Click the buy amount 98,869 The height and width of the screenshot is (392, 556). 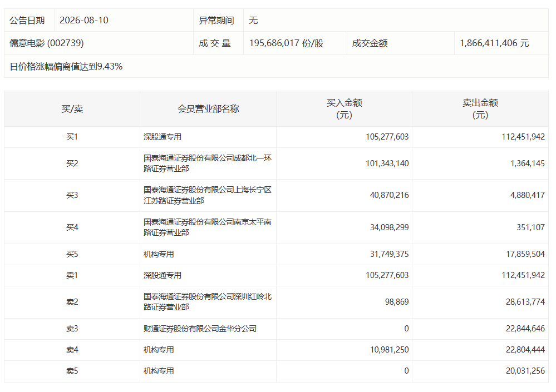coord(397,302)
